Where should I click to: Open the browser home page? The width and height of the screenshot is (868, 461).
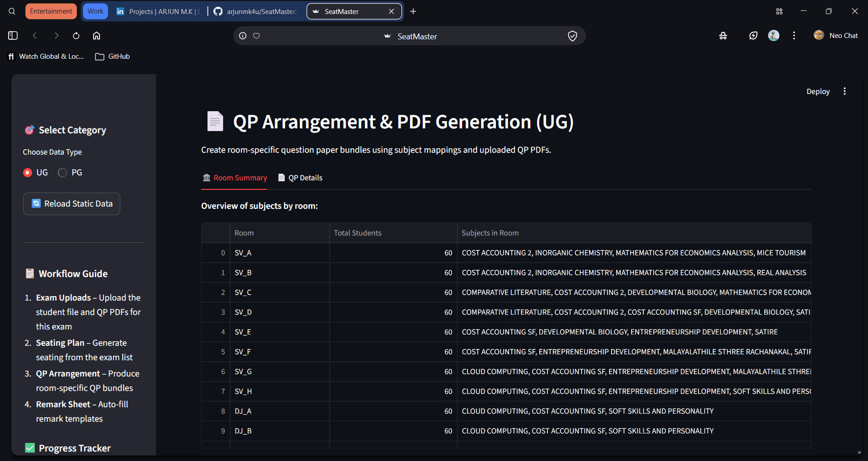tap(96, 36)
